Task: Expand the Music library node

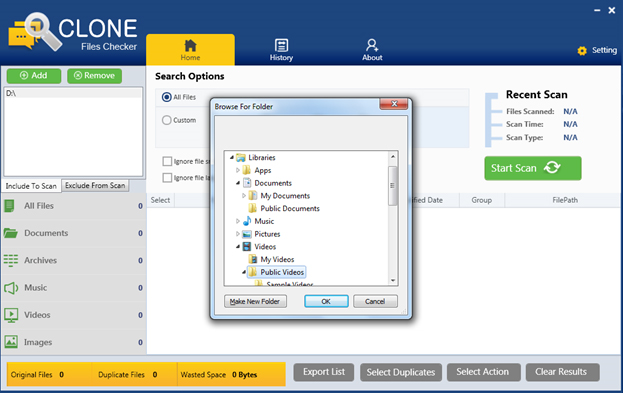Action: (238, 221)
